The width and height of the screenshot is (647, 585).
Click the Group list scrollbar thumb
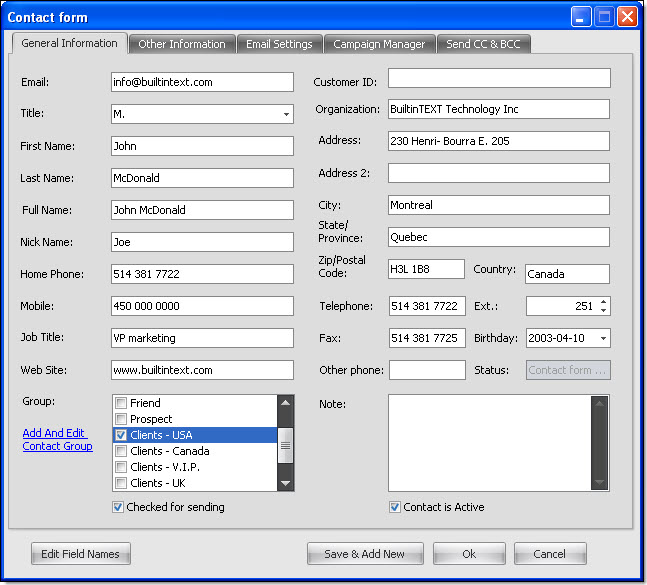[286, 446]
